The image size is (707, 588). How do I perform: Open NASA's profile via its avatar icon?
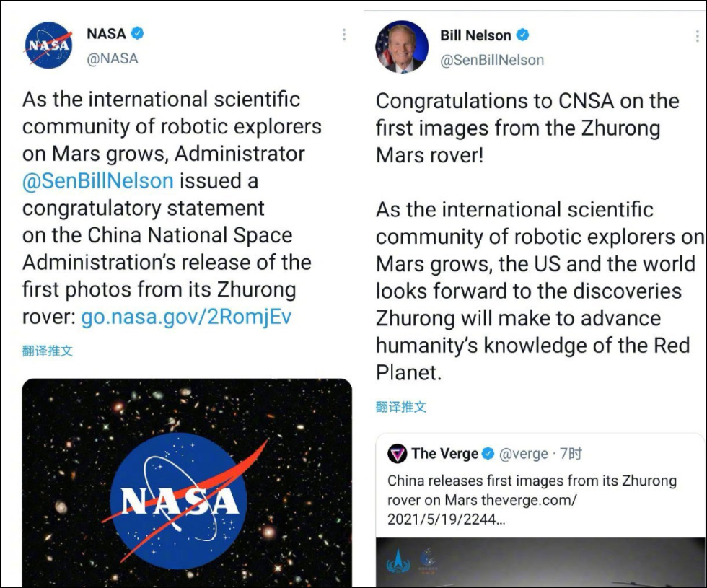coord(50,43)
